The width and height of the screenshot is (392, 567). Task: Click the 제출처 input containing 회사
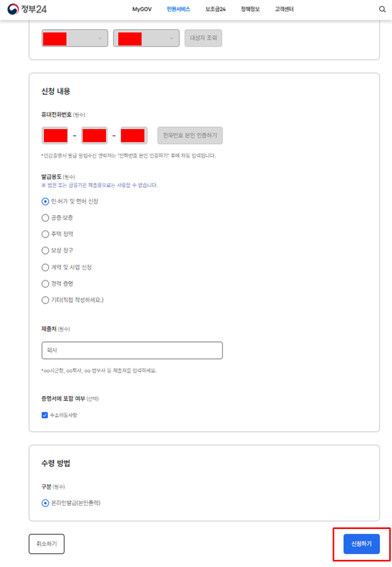[x=132, y=350]
